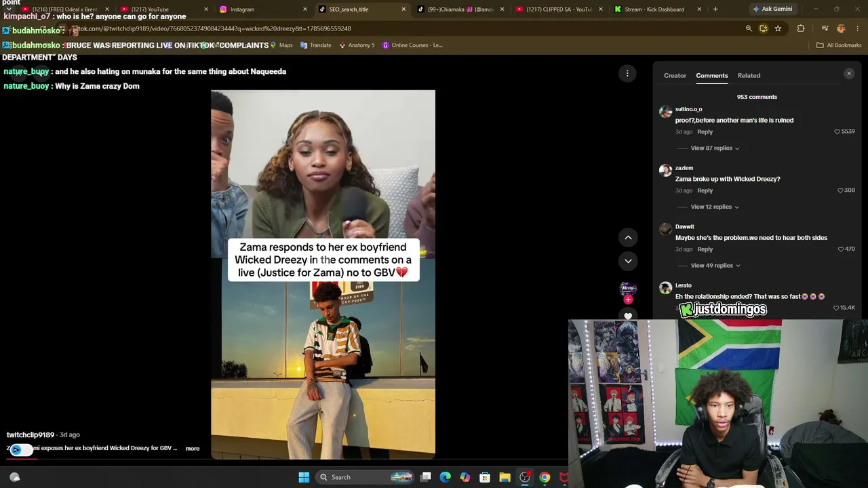Viewport: 868px width, 488px height.
Task: Open Microsoft Store from taskbar
Action: (x=485, y=477)
